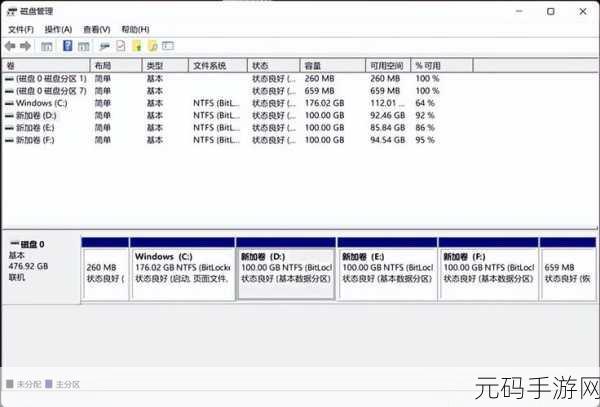Select the 新加卷 (D:) volume name in list
The height and width of the screenshot is (407, 600).
click(36, 116)
